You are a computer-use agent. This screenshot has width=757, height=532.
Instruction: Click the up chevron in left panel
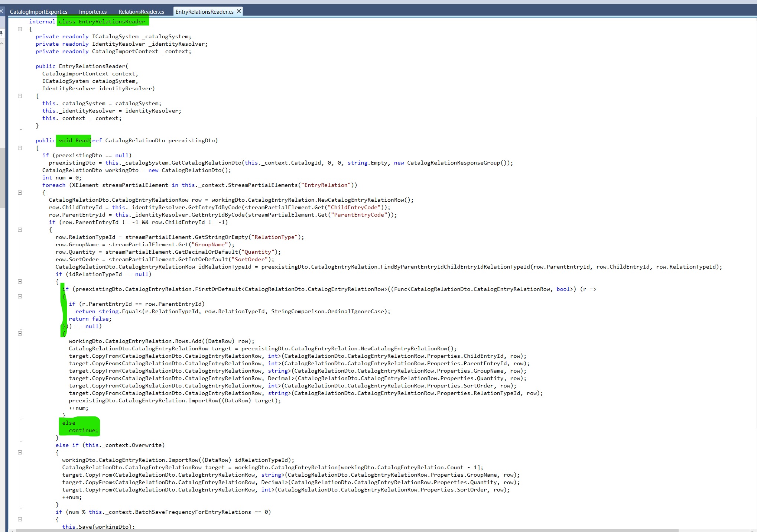[1, 43]
